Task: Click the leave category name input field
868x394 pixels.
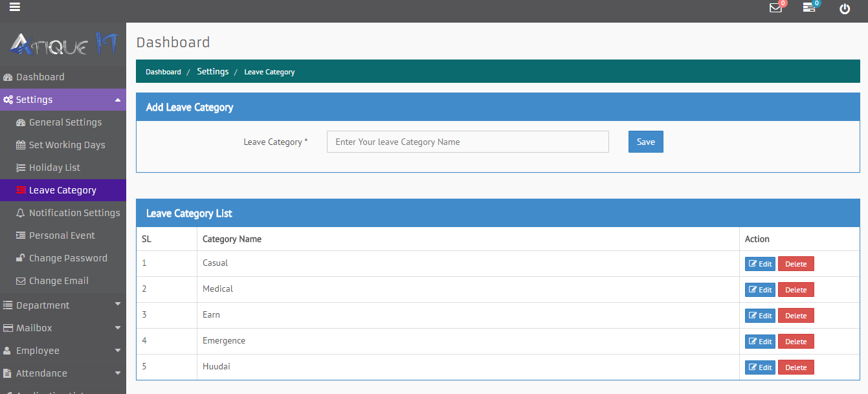Action: 467,141
